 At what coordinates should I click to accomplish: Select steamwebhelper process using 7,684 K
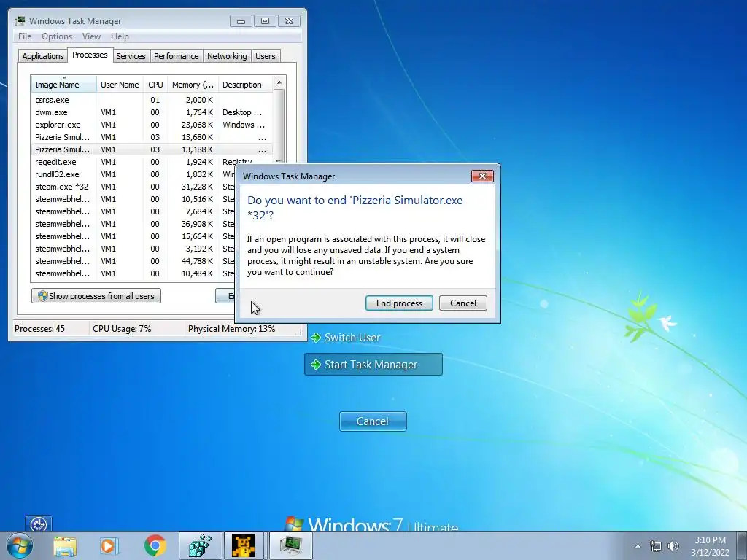(x=133, y=211)
